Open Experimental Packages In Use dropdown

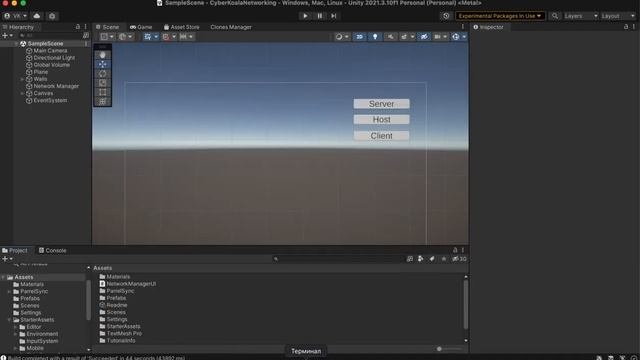point(500,16)
